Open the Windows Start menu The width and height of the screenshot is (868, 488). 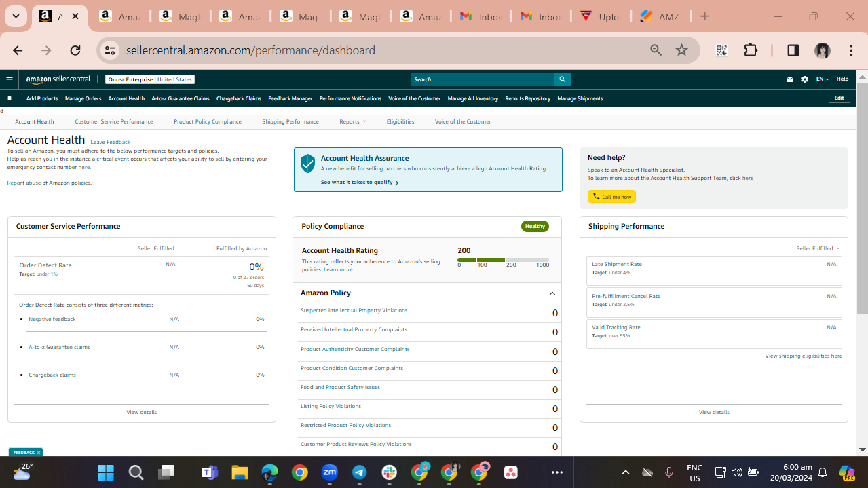tap(106, 472)
